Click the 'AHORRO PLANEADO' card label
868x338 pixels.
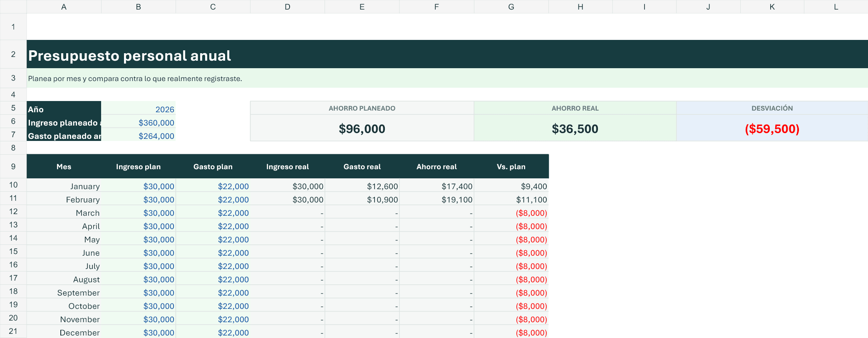click(362, 109)
